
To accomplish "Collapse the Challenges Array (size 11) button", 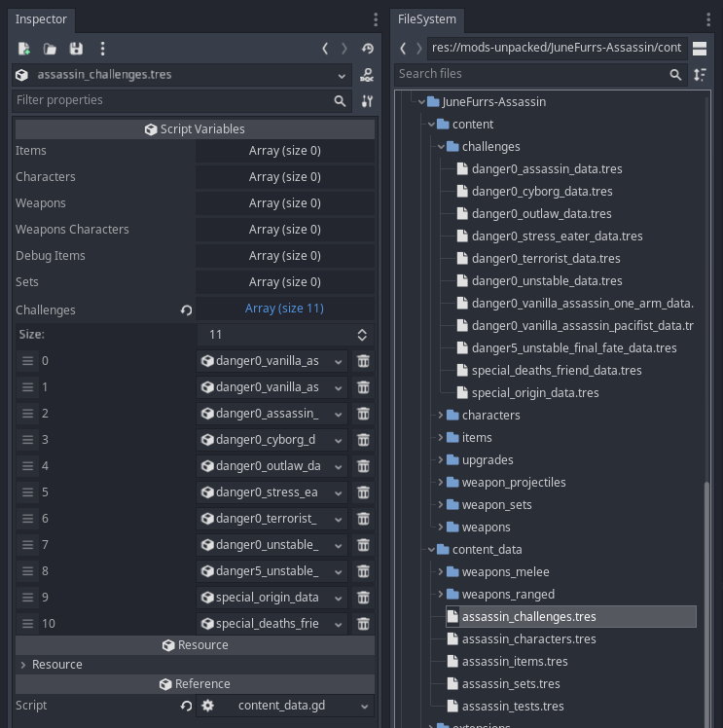I will [x=284, y=309].
